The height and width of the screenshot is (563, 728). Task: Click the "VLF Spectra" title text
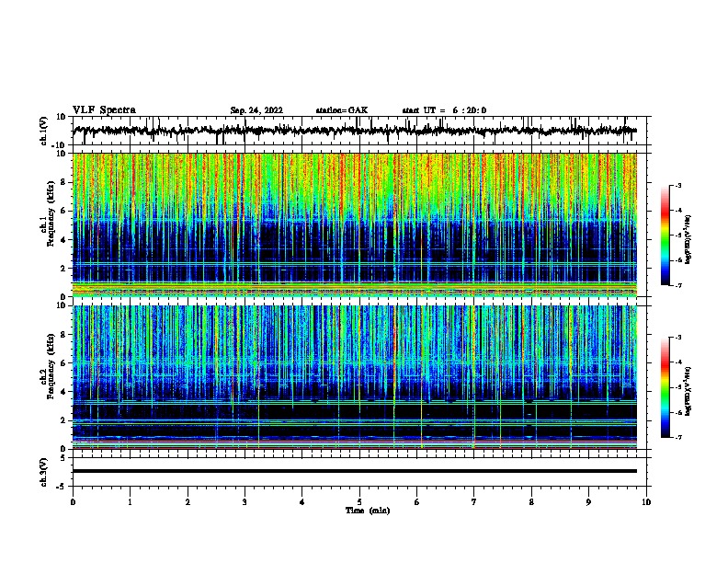(x=104, y=110)
